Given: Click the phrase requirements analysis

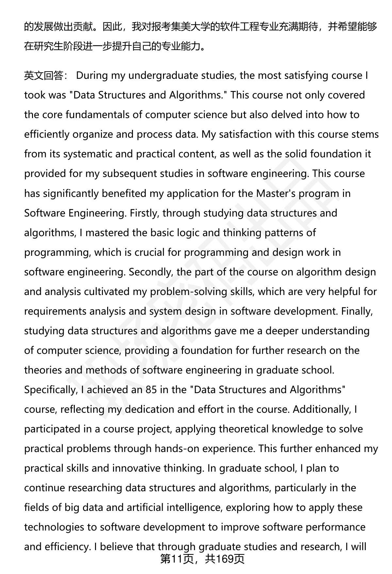Looking at the screenshot, I should (x=75, y=311).
